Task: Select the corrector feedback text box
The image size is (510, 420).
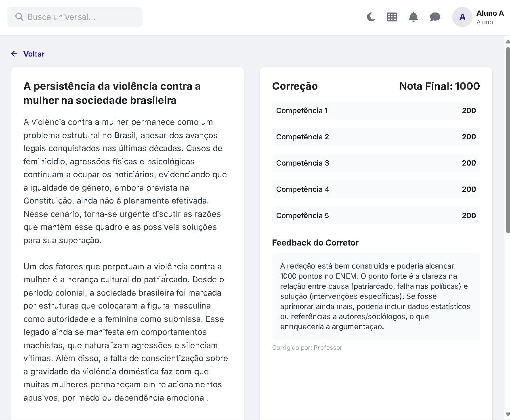Action: pos(376,296)
